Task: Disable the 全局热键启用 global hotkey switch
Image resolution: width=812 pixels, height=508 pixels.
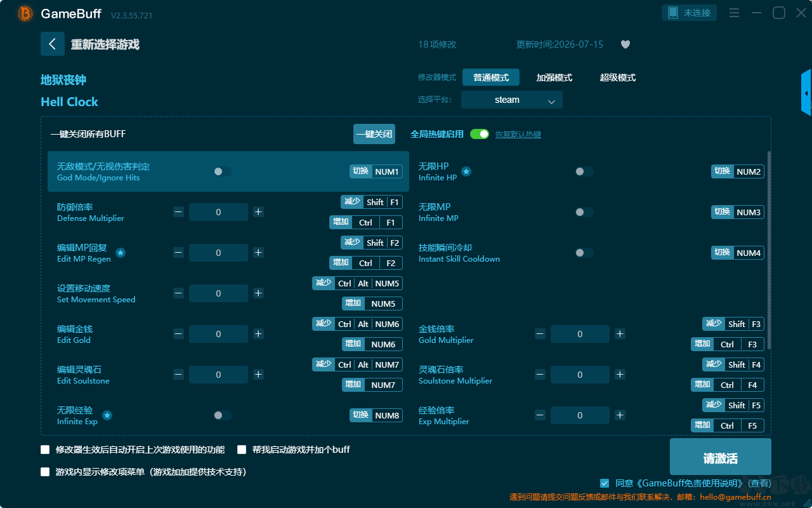Action: point(480,134)
